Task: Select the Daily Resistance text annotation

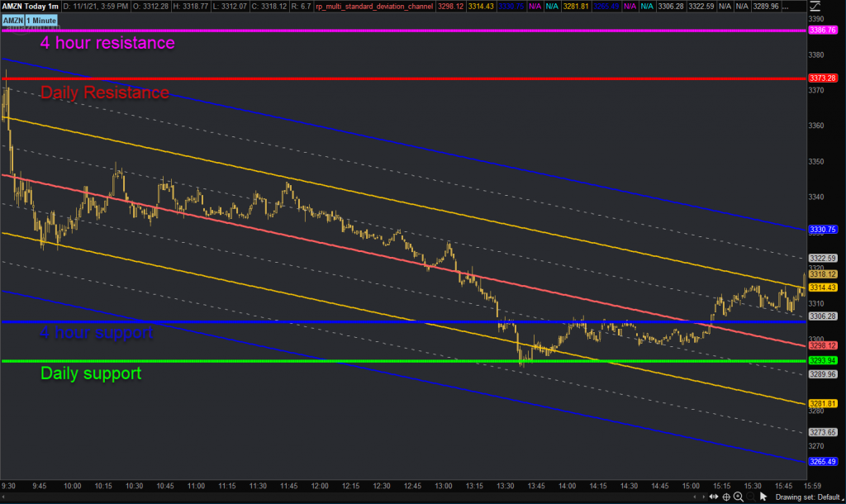Action: (105, 93)
